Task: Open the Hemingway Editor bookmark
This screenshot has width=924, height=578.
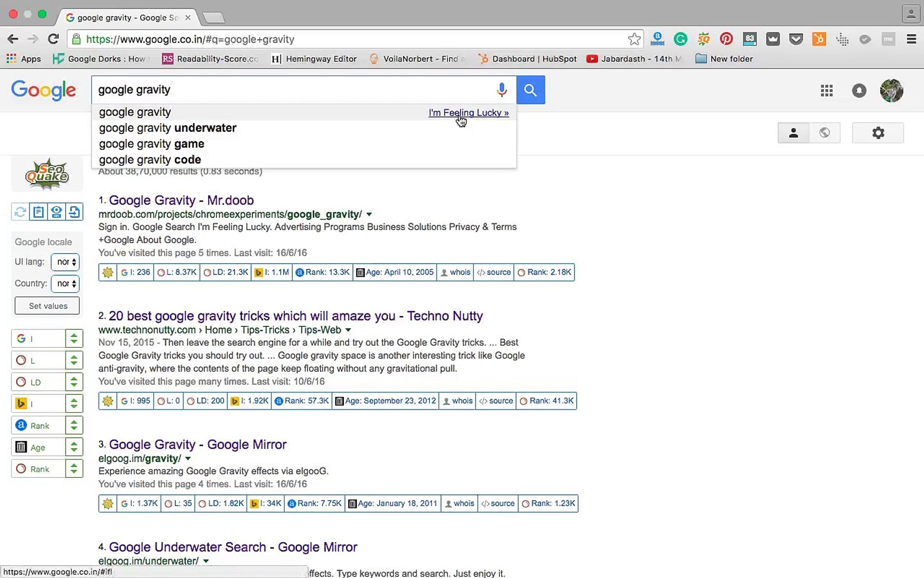Action: coord(314,59)
